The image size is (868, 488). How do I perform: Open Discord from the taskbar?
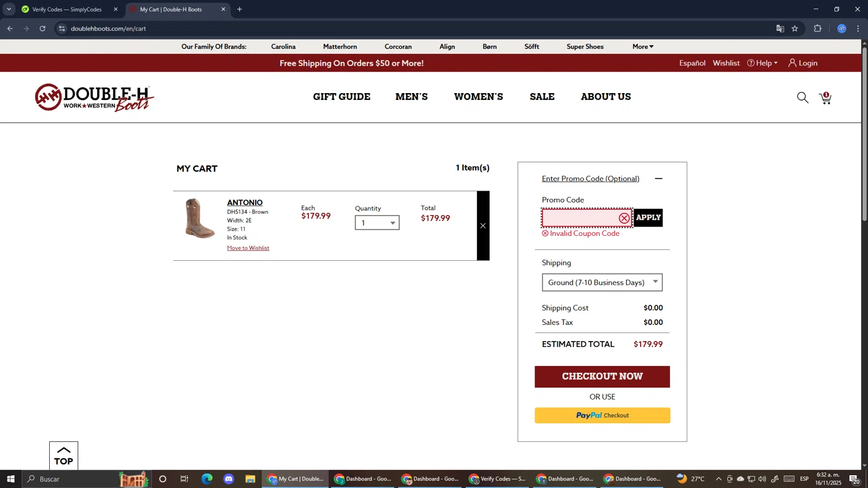click(x=229, y=479)
